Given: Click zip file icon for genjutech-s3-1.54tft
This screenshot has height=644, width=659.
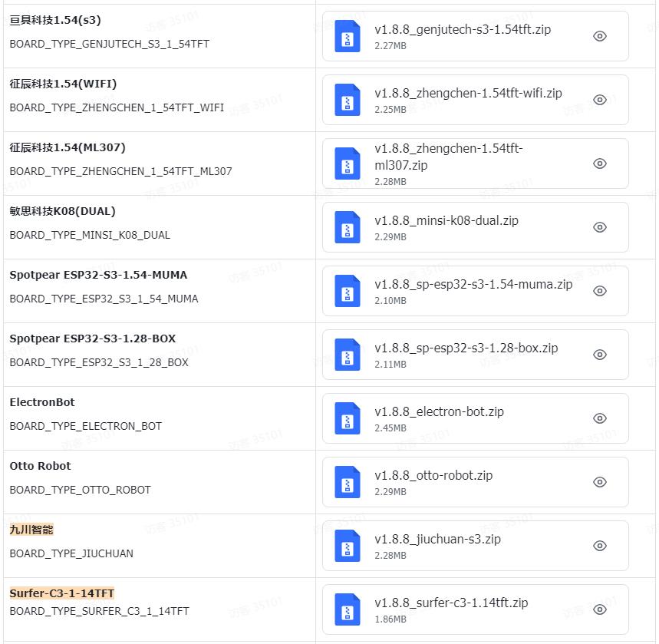Looking at the screenshot, I should [x=348, y=37].
